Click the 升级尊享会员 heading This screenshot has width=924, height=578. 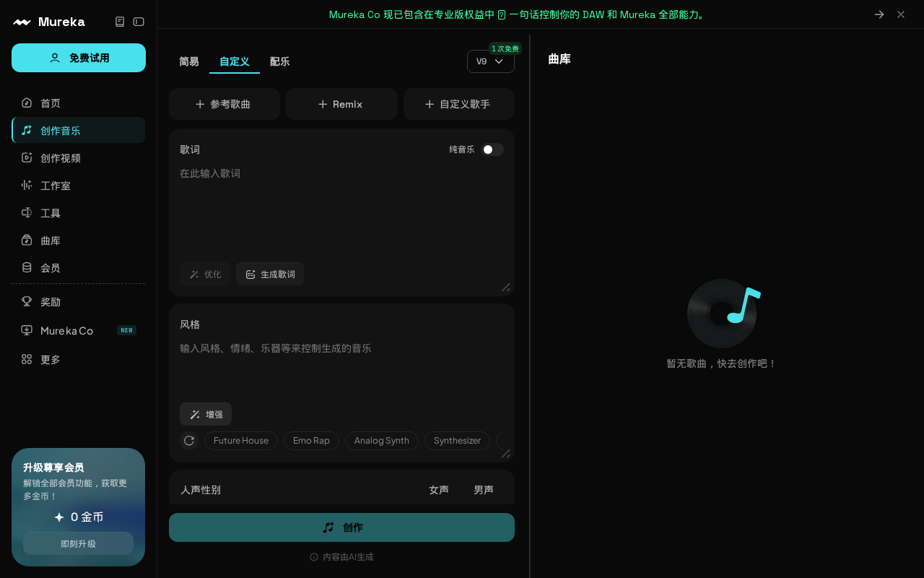click(53, 467)
